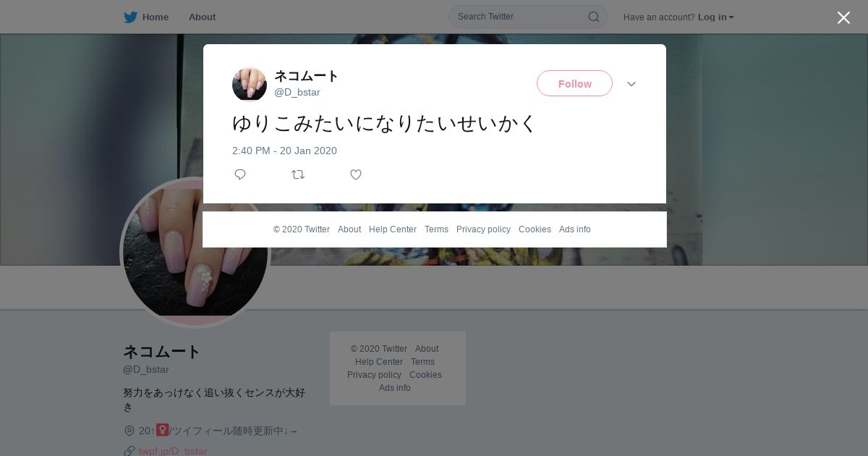The width and height of the screenshot is (868, 456).
Task: Click the search magnifier icon
Action: pyautogui.click(x=593, y=17)
